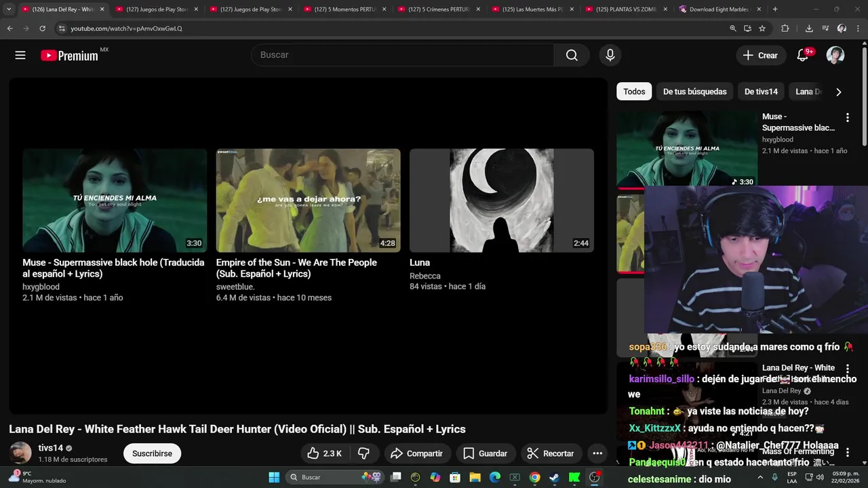Play Luna endscreen video thumbnail
The width and height of the screenshot is (868, 488).
click(502, 201)
